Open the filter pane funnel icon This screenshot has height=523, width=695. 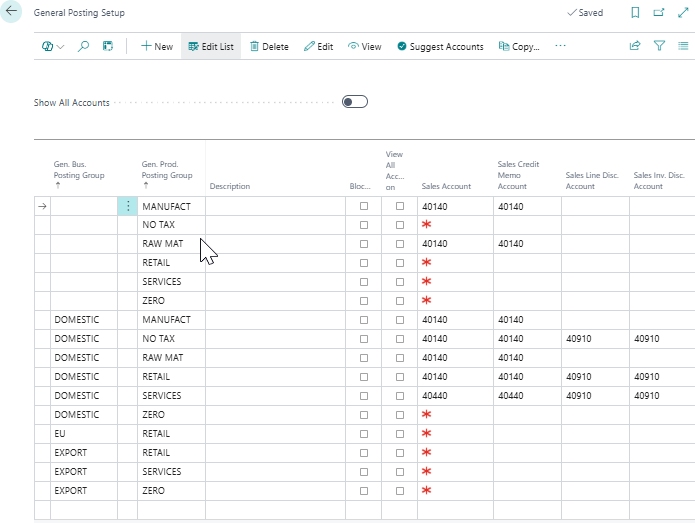[659, 46]
